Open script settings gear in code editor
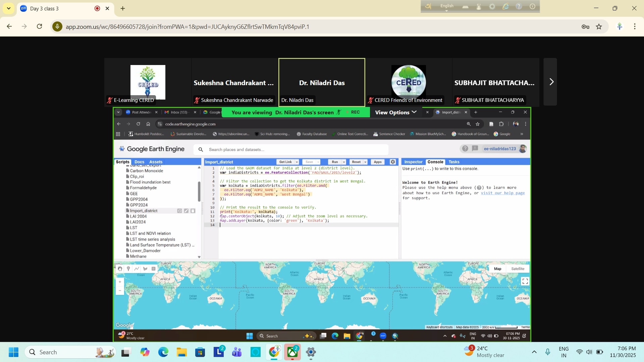The image size is (644, 362). click(393, 162)
